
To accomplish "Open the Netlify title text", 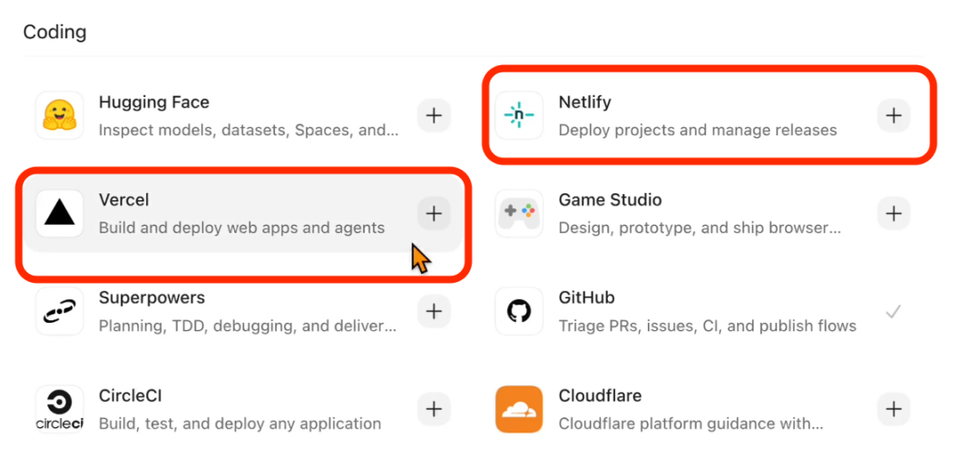I will coord(585,102).
